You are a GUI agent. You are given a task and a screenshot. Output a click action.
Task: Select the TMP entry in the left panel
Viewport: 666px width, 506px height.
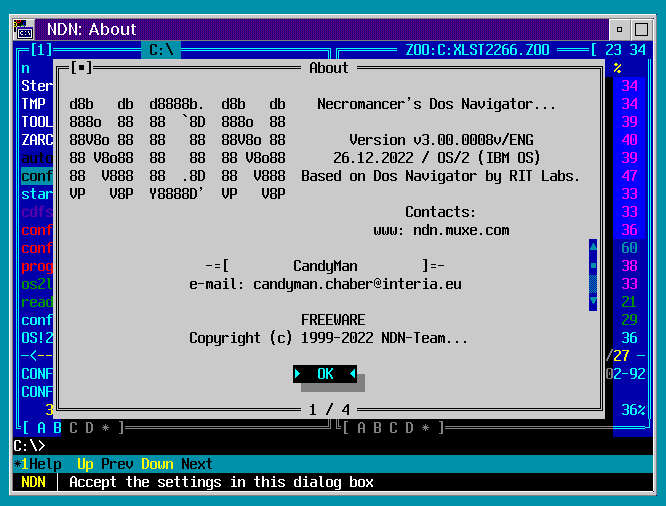[34, 104]
